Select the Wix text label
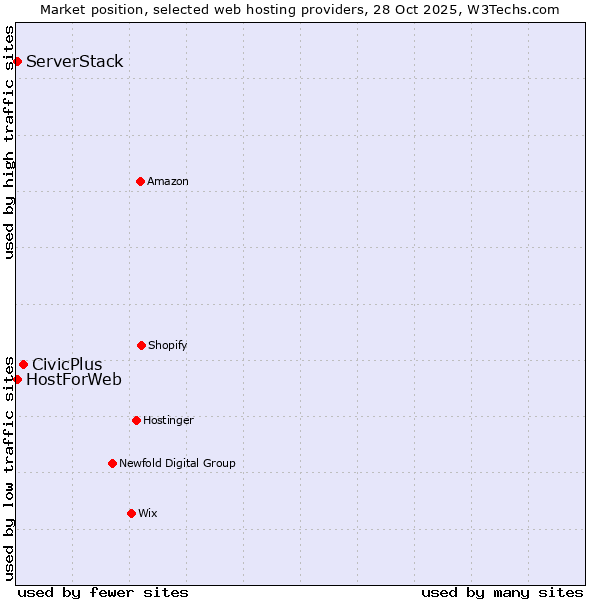The image size is (600, 600). (148, 513)
